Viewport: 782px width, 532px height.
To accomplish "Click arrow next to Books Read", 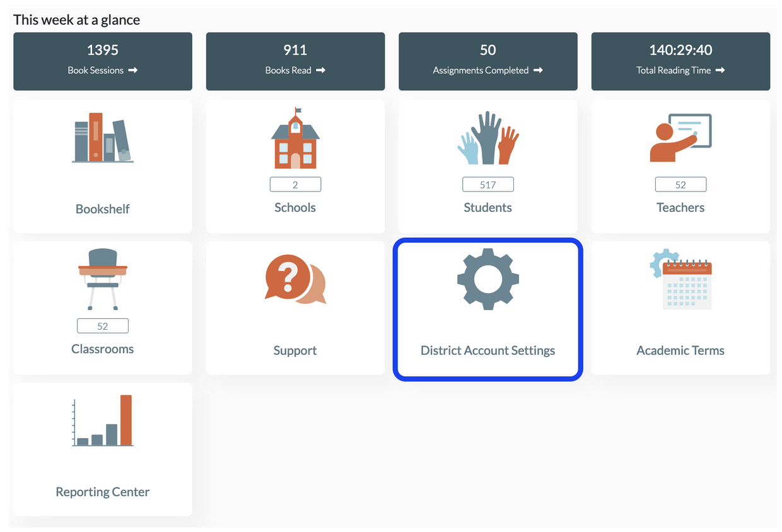I will [320, 71].
